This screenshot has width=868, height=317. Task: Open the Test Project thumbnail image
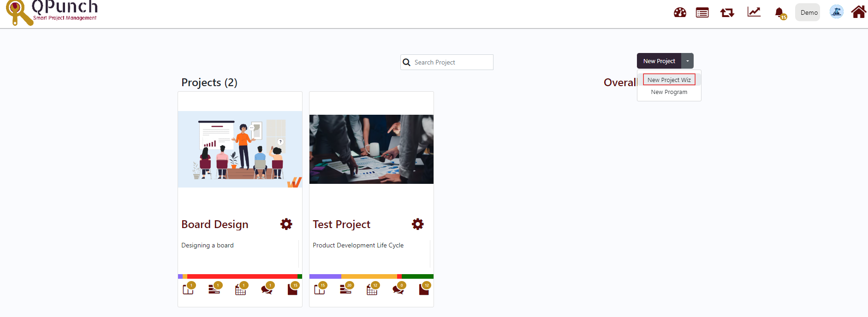pyautogui.click(x=371, y=149)
